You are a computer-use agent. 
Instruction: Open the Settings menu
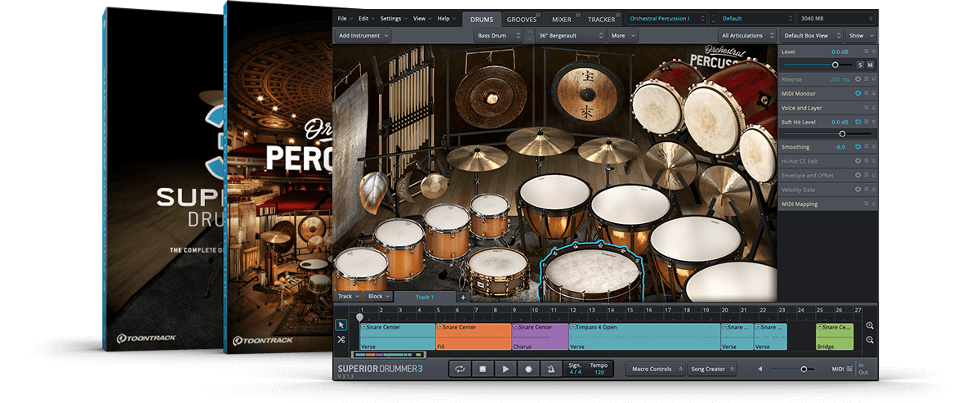pos(393,18)
